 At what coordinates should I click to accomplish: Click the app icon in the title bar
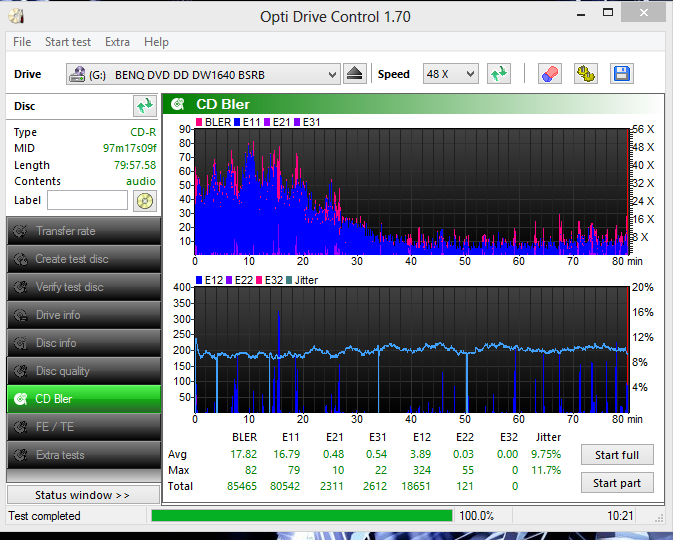pyautogui.click(x=16, y=16)
